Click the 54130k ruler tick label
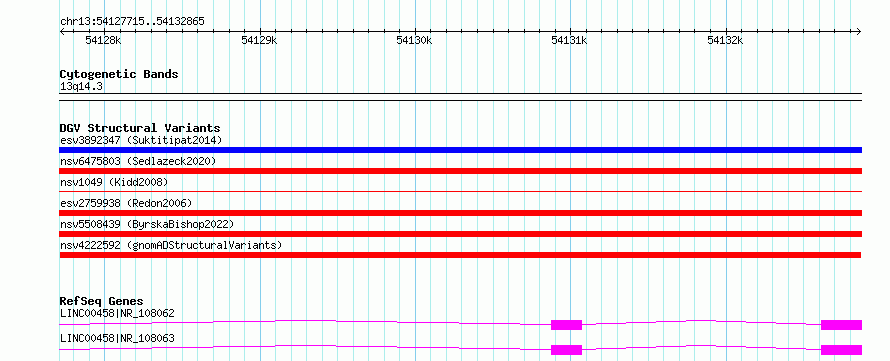The image size is (890, 361). pos(414,40)
